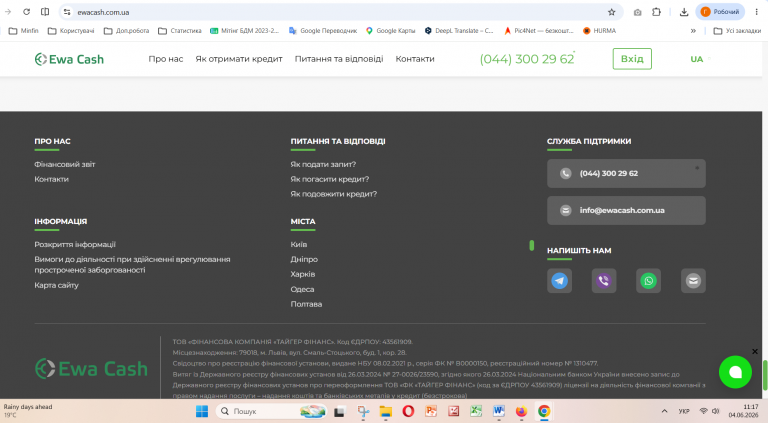Open the Viber messenger icon

[604, 281]
